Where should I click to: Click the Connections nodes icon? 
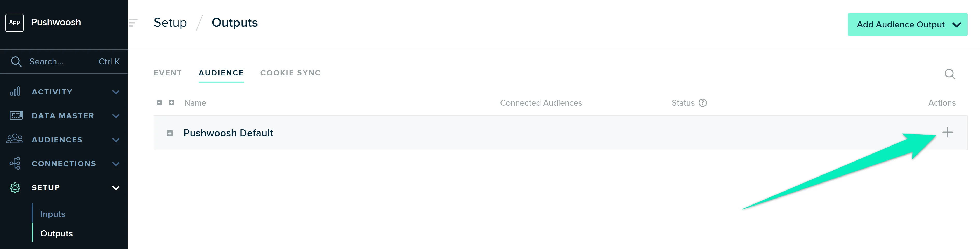[15, 164]
